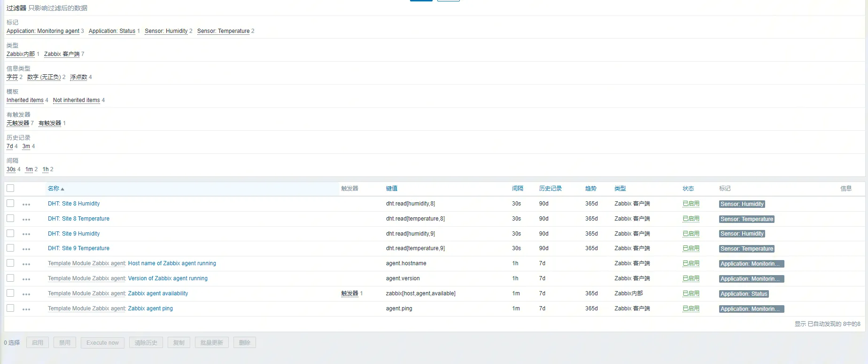The image size is (868, 364).
Task: Tick the select-all checkbox in table header
Action: pos(10,188)
